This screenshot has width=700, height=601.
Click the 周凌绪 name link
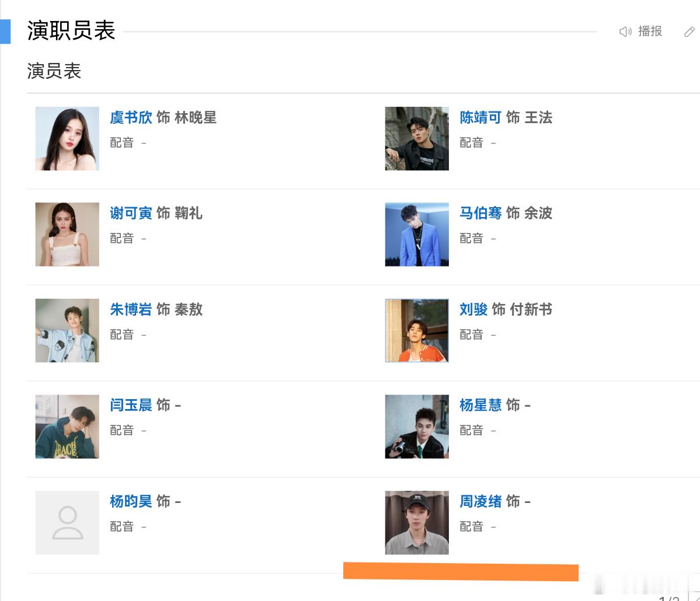(480, 501)
